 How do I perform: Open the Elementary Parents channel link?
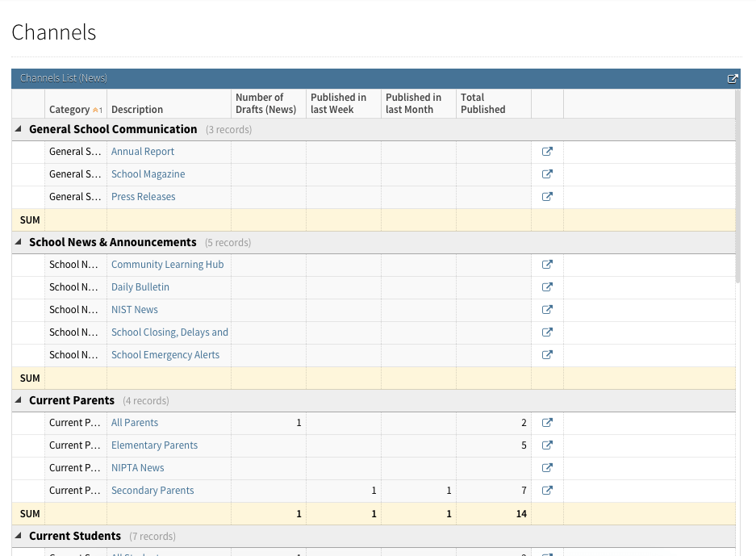[154, 445]
